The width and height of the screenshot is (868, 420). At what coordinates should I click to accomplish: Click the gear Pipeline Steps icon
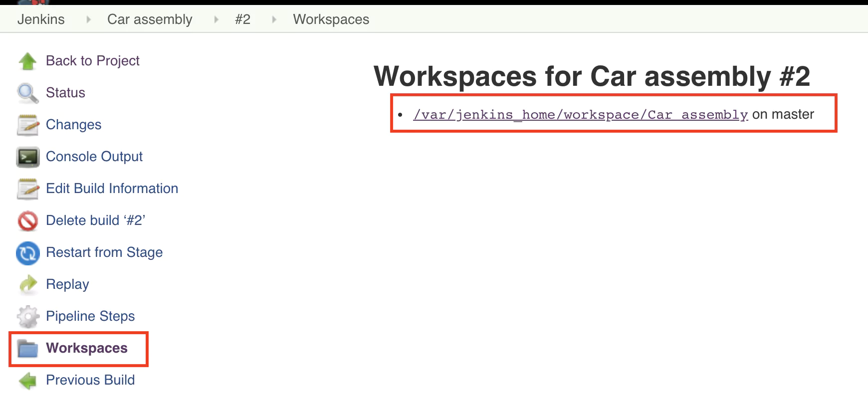tap(28, 316)
